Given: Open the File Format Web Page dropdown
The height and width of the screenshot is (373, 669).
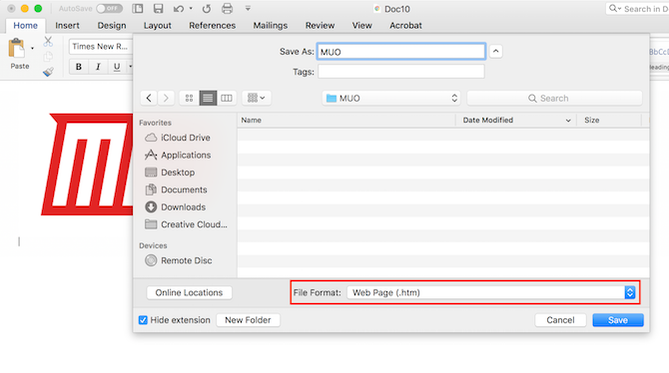Looking at the screenshot, I should 491,293.
